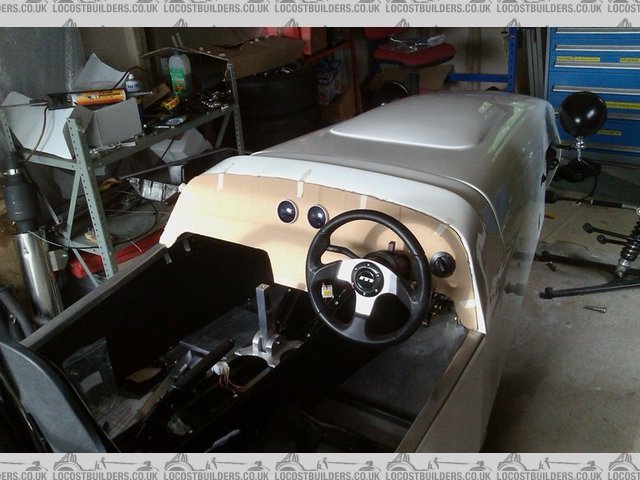Screen dimensions: 640x480
Task: Click the gauge right of the steering wheel
Action: point(441,264)
